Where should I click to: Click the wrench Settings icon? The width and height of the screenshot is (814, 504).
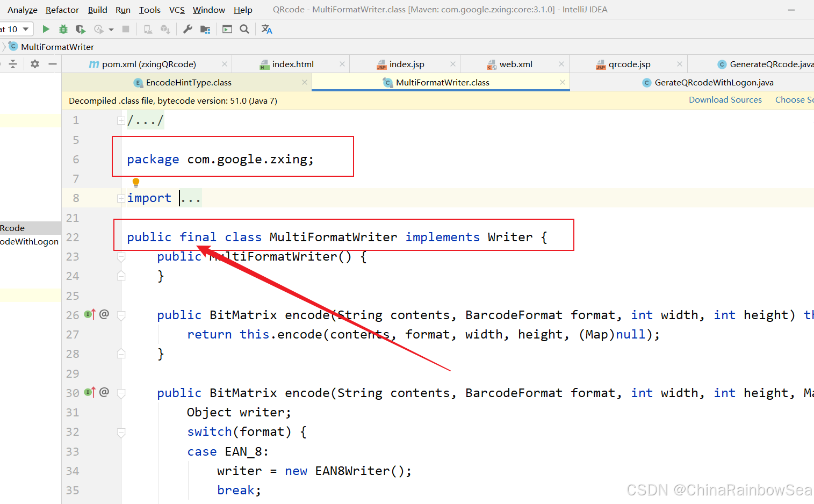coord(188,29)
